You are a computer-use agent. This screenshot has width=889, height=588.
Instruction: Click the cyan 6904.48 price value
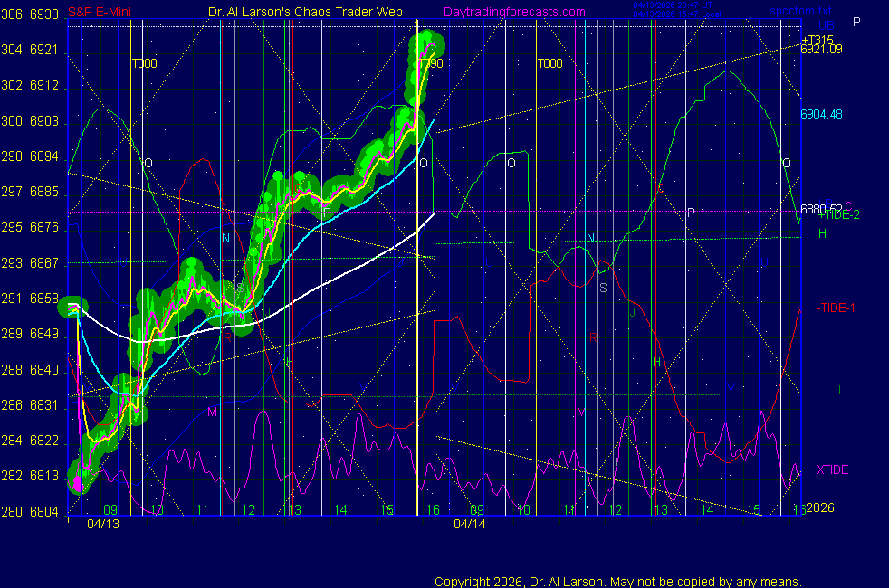tap(821, 114)
